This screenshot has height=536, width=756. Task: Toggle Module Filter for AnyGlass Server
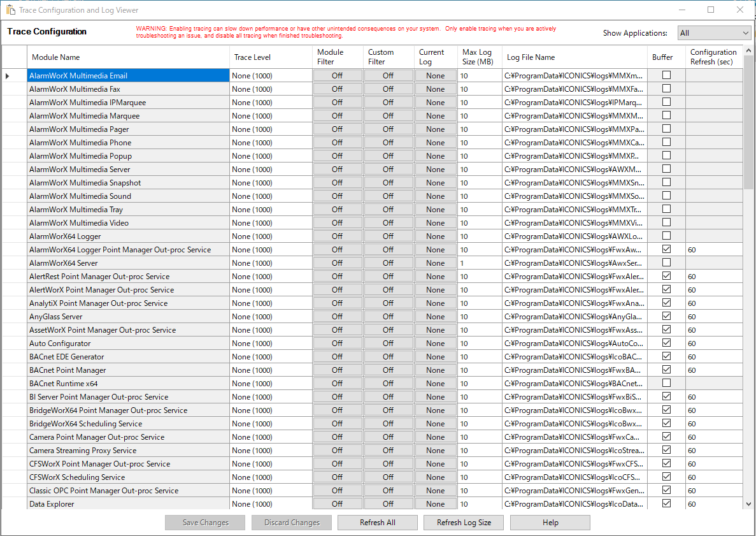(x=337, y=317)
